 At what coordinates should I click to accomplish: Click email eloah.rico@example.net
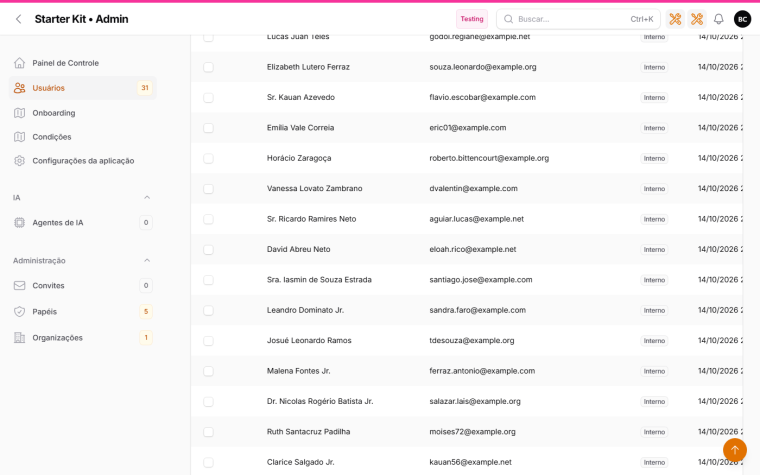tap(473, 249)
